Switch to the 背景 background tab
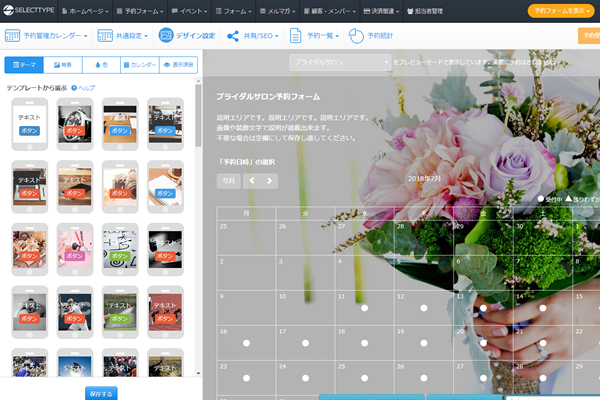This screenshot has width=600, height=400. pos(62,65)
